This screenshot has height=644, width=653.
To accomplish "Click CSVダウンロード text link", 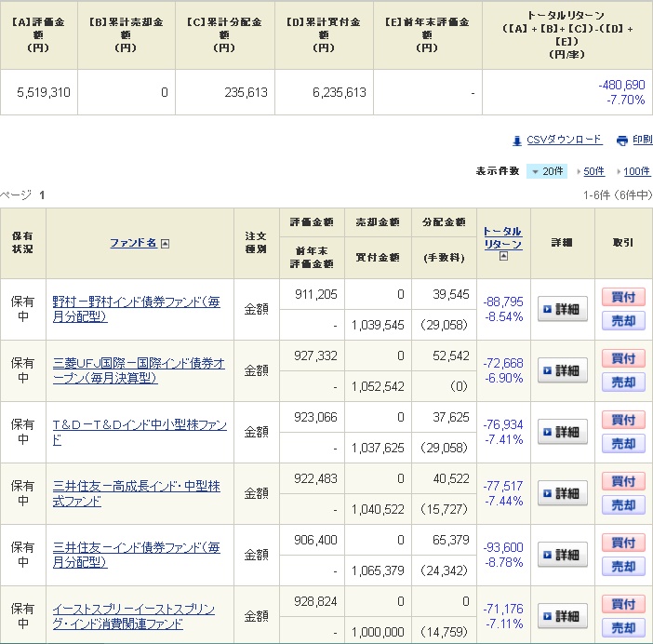I will 565,141.
